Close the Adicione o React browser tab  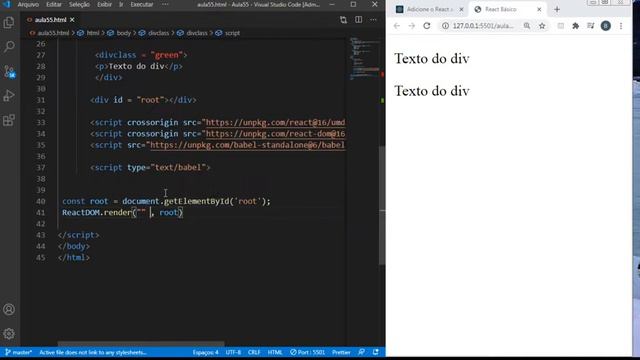(461, 9)
